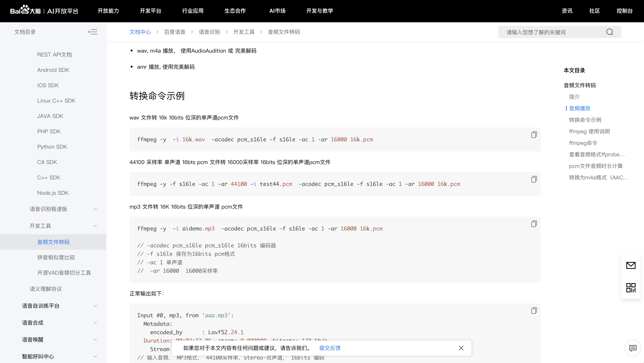Image resolution: width=644 pixels, height=363 pixels.
Task: Close the feedback notification banner
Action: [x=461, y=348]
